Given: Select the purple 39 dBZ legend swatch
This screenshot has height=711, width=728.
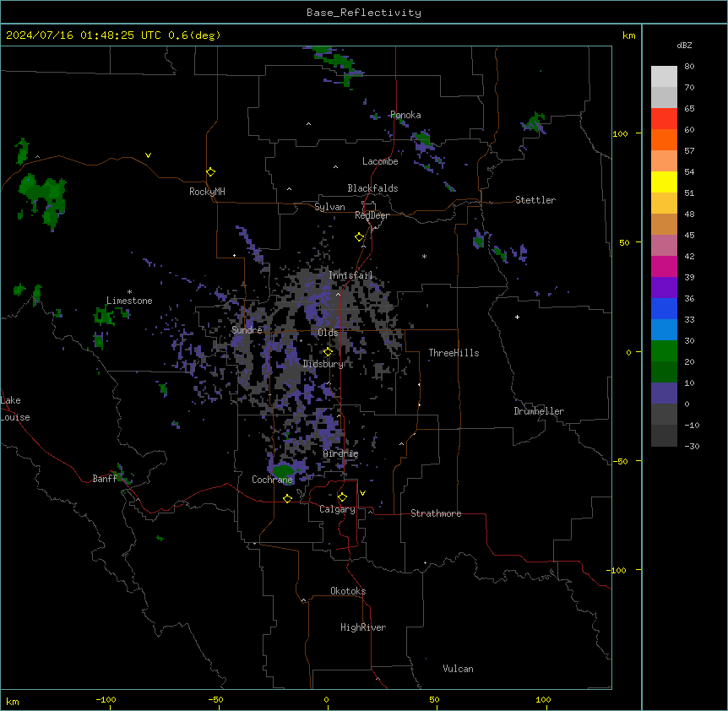Looking at the screenshot, I should (x=664, y=288).
